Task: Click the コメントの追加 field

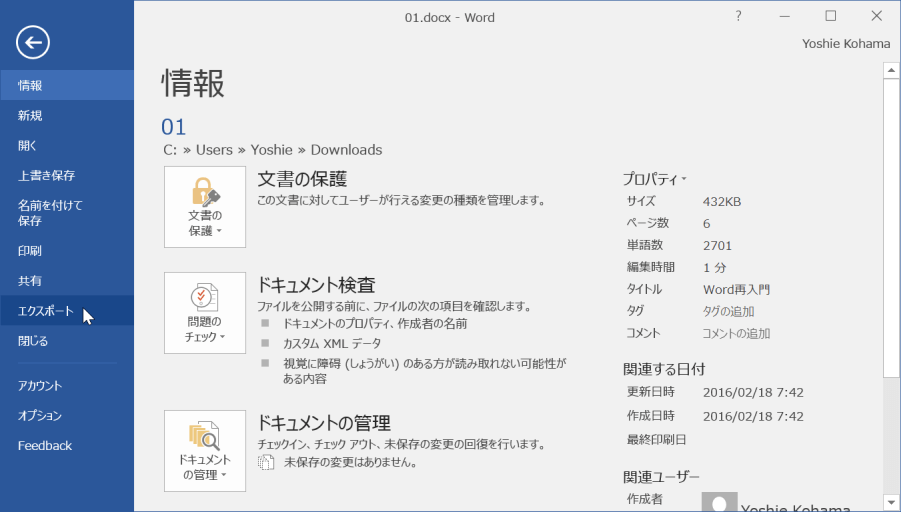Action: 736,333
